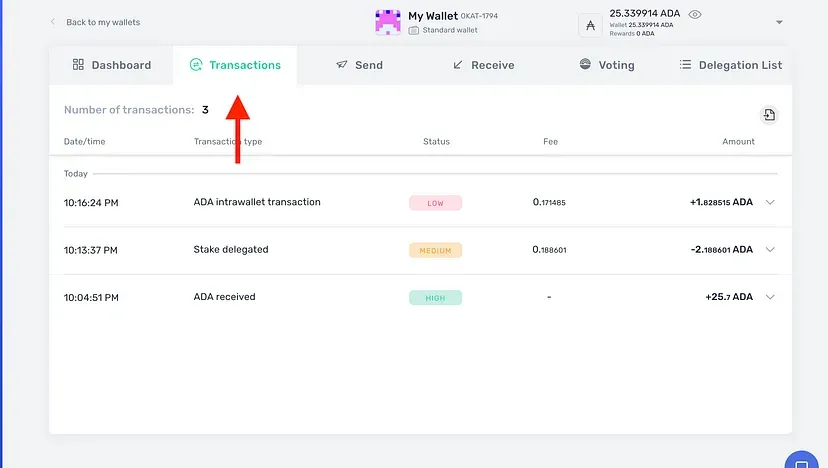The image size is (828, 468).
Task: Click the MEDIUM status badge
Action: pyautogui.click(x=435, y=250)
